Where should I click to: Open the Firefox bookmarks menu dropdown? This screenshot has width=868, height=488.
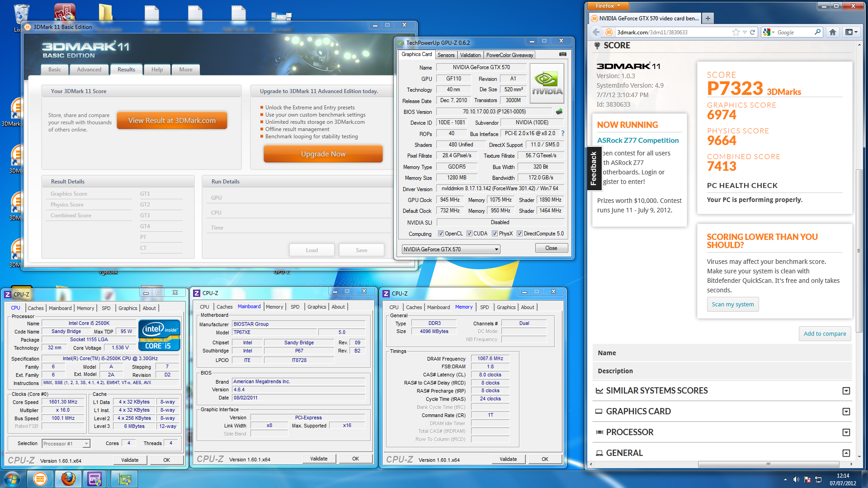pos(851,32)
